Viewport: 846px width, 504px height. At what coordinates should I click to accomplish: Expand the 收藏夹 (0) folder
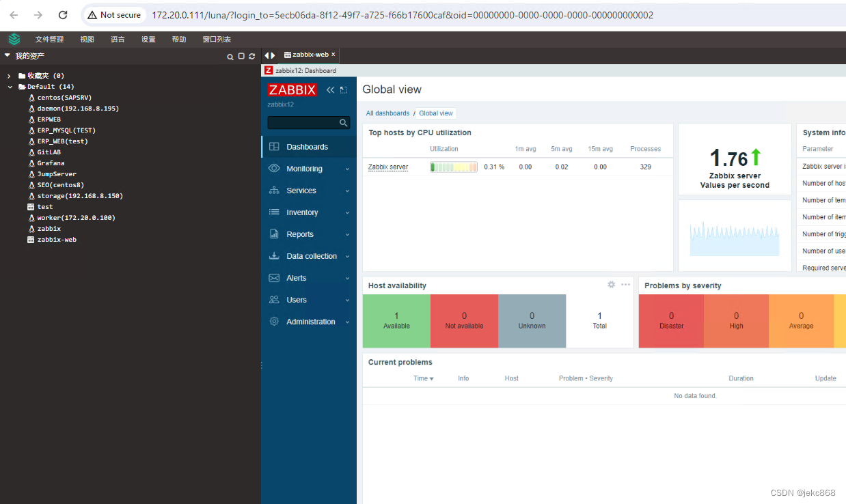point(10,76)
